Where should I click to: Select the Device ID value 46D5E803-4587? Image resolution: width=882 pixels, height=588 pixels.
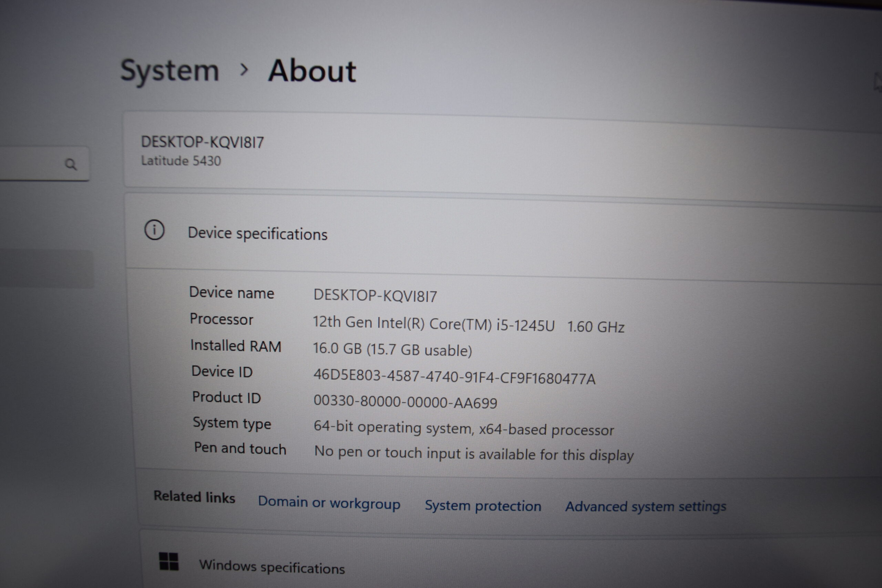[454, 377]
